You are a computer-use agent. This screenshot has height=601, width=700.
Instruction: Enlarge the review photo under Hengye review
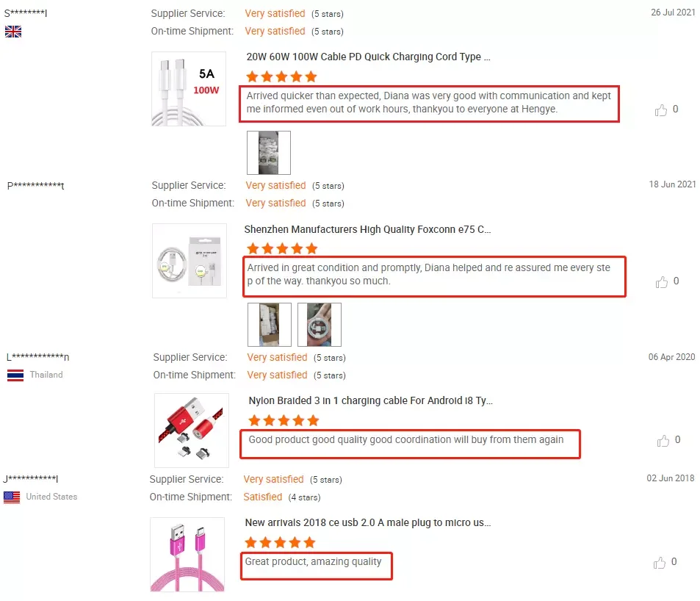pos(268,153)
